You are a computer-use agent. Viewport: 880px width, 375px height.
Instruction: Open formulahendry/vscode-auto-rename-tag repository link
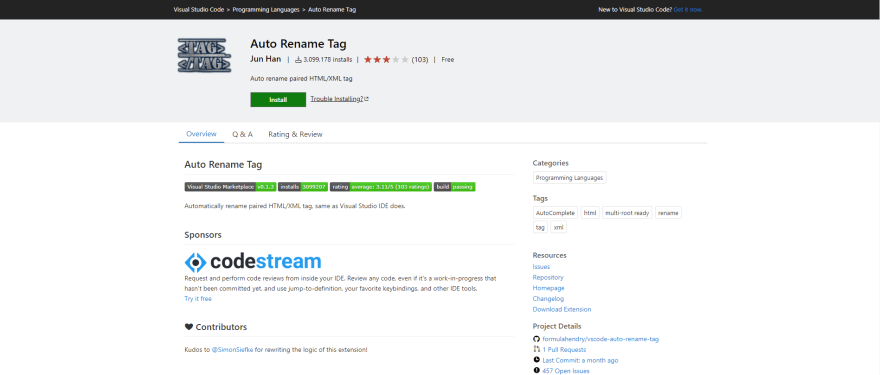coord(601,339)
